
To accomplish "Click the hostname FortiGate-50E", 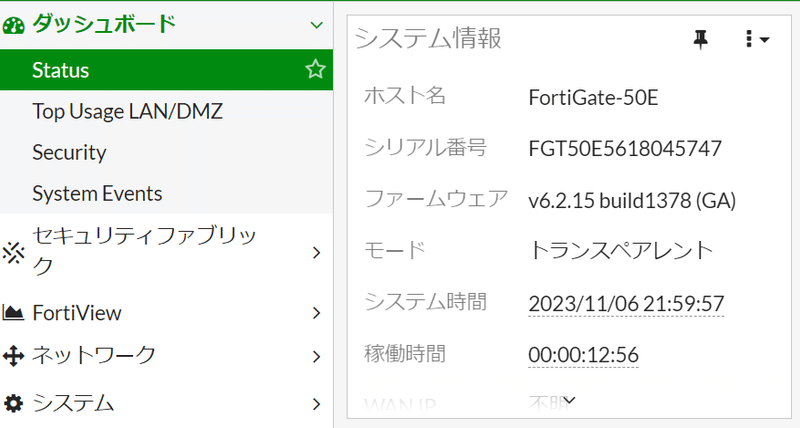I will tap(593, 97).
